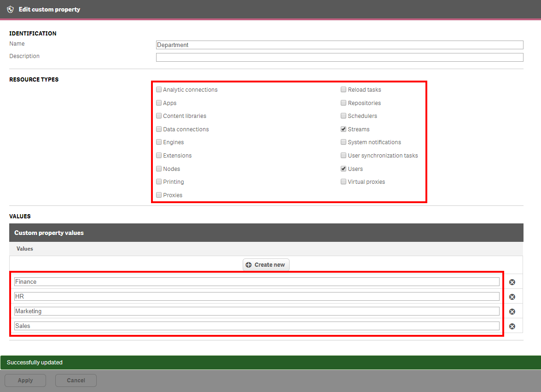The image size is (541, 392).
Task: Enable the Virtual proxies checkbox
Action: (x=343, y=181)
